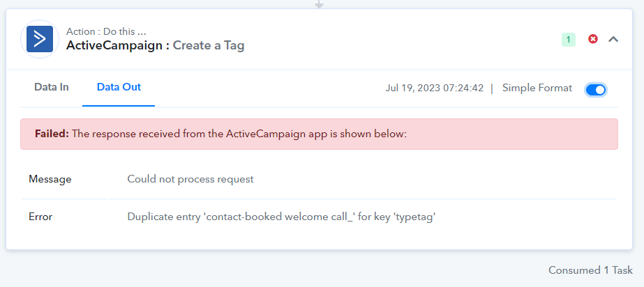Collapse the Create a Tag action panel
644x287 pixels.
click(x=613, y=40)
